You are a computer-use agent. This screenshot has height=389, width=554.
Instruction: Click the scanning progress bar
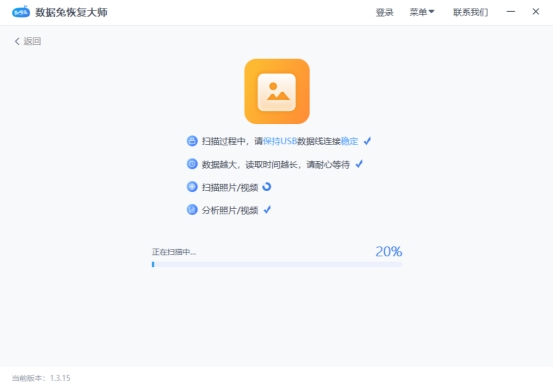277,264
